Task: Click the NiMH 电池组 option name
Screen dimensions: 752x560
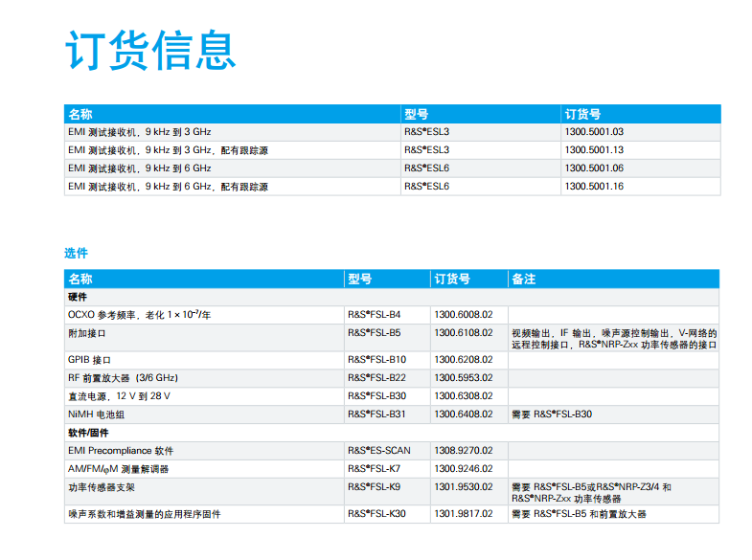Action: (x=96, y=414)
